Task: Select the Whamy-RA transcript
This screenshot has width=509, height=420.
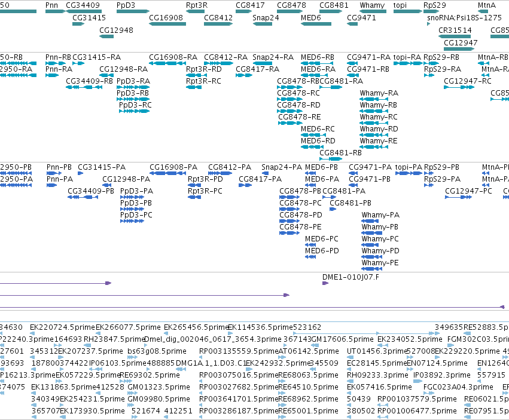Action: tap(374, 99)
